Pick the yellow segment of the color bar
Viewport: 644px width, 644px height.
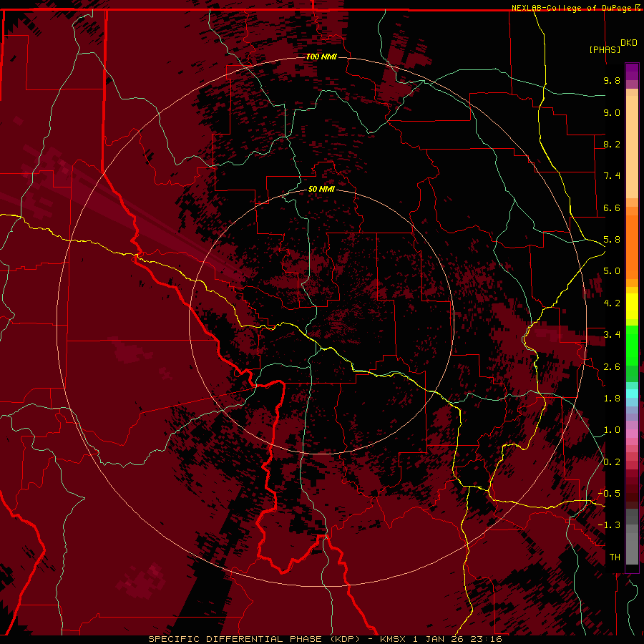pos(632,306)
